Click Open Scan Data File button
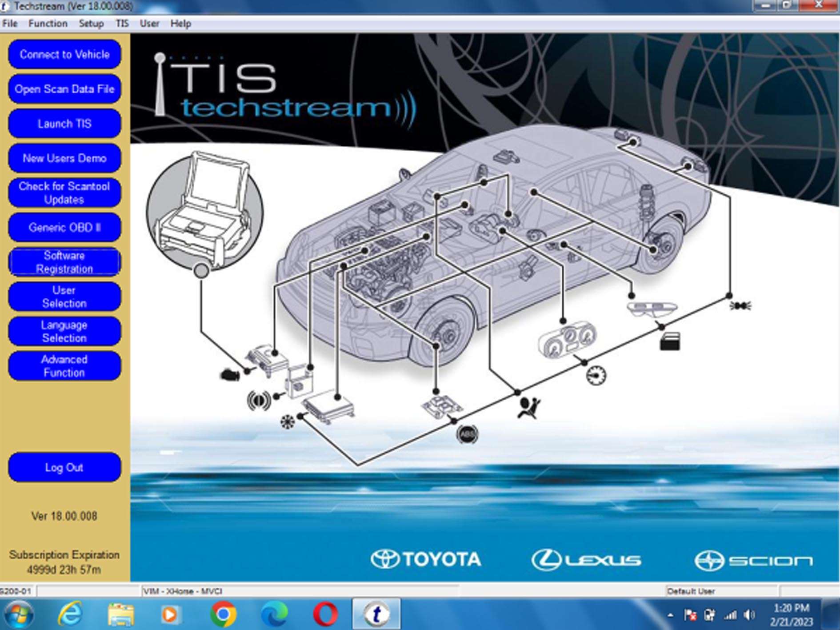The width and height of the screenshot is (840, 630). (x=64, y=89)
